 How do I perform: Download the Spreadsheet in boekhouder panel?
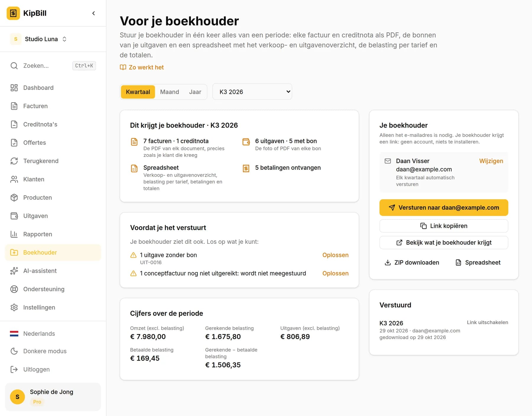tap(478, 263)
